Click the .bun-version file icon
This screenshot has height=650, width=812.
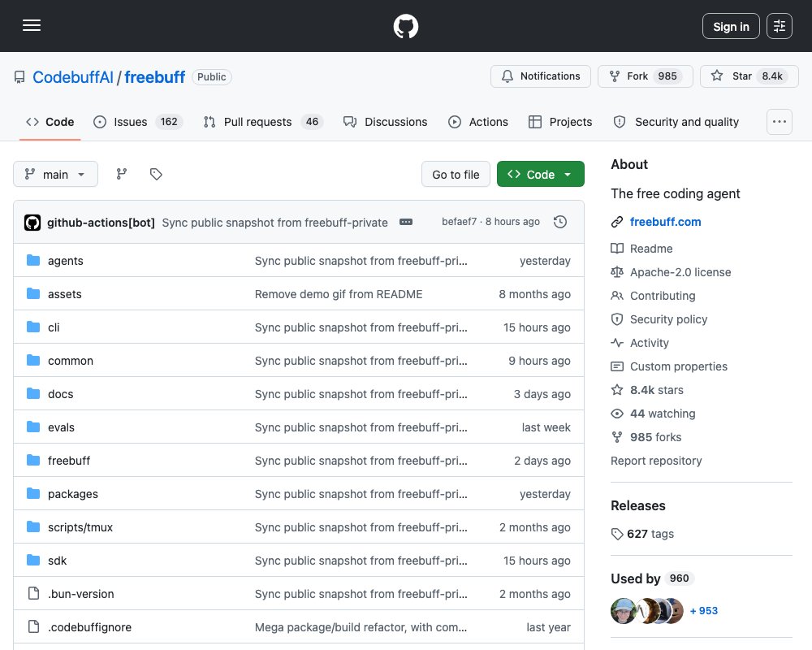(33, 593)
